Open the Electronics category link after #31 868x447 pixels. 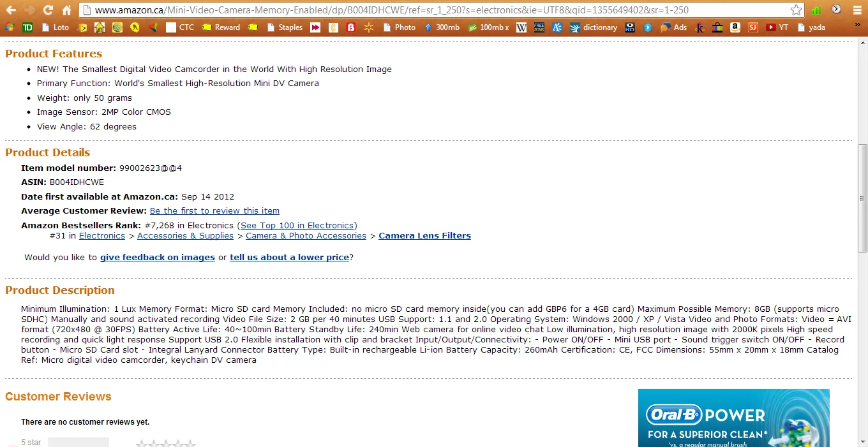[x=102, y=235]
